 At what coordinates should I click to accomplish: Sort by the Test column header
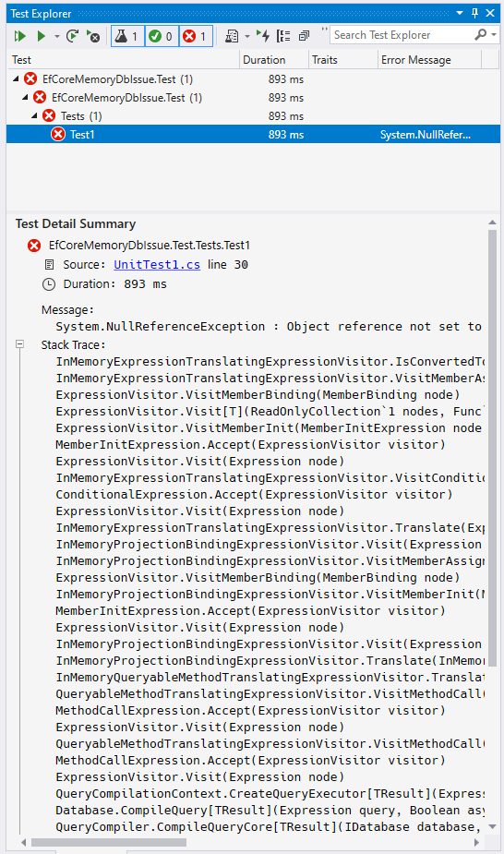[x=123, y=60]
